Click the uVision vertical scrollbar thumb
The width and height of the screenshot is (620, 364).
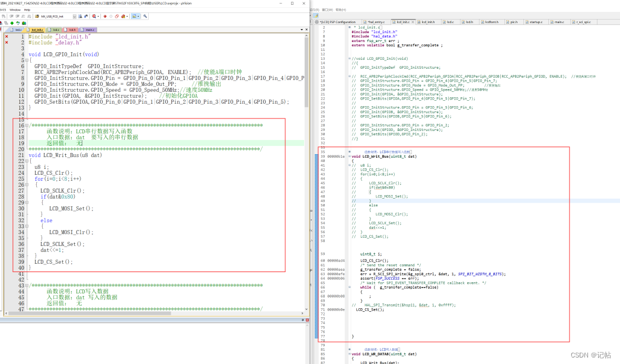306,72
